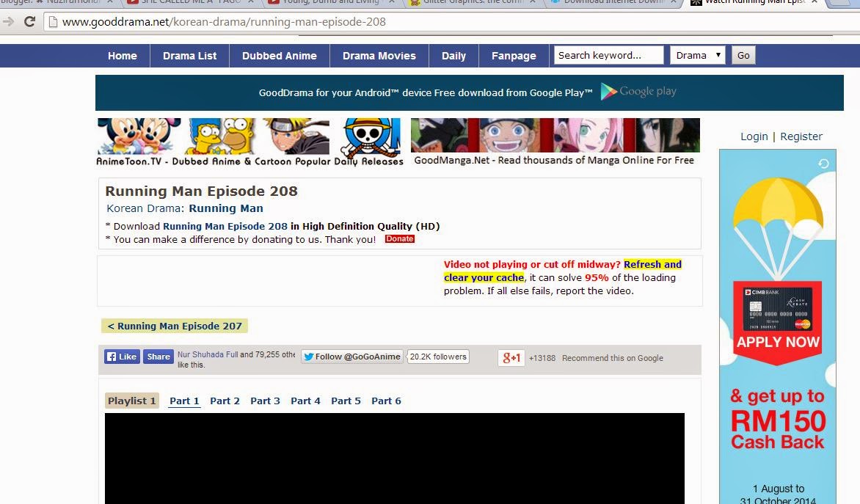The width and height of the screenshot is (860, 504).
Task: Switch to video Part 1
Action: click(184, 401)
